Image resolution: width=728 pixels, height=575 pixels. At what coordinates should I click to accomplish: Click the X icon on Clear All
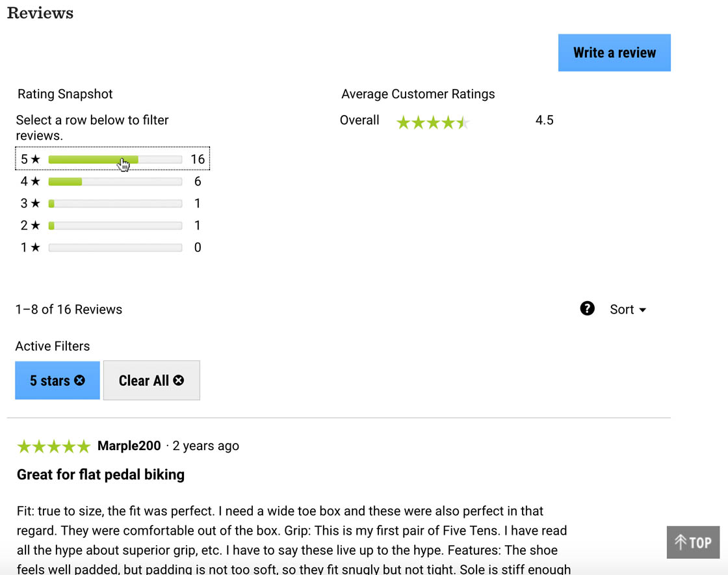coord(178,381)
